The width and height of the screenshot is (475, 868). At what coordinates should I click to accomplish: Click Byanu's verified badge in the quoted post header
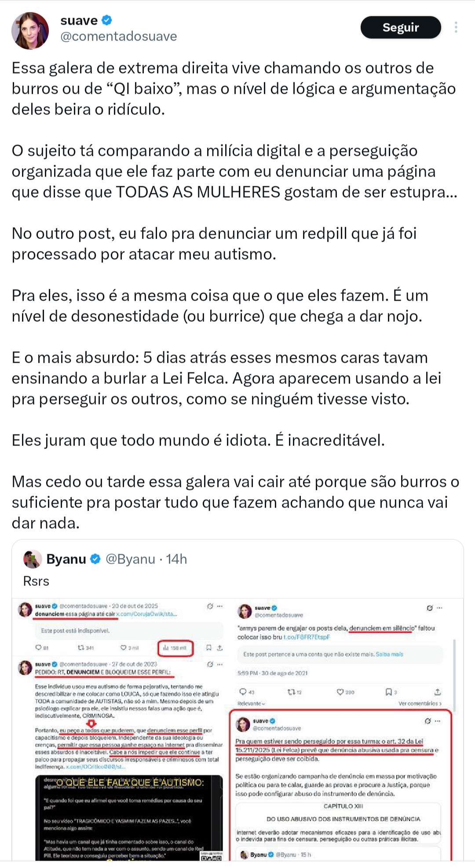tap(95, 559)
